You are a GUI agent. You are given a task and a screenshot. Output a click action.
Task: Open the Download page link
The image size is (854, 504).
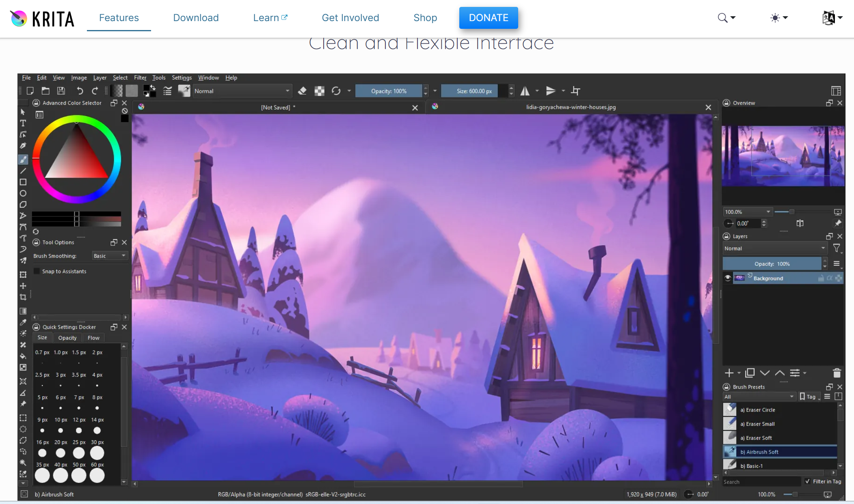click(x=196, y=18)
